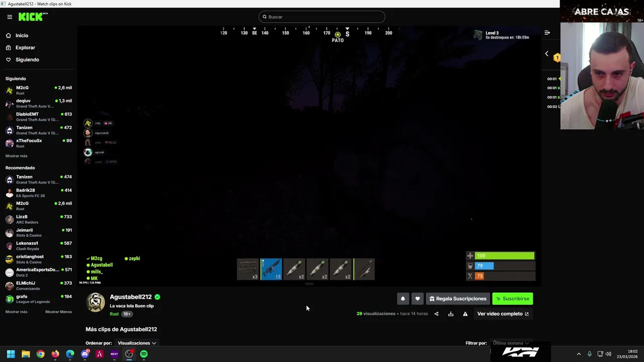Click the verified badge next to Agustabell212
Image resolution: width=644 pixels, height=362 pixels.
(157, 297)
